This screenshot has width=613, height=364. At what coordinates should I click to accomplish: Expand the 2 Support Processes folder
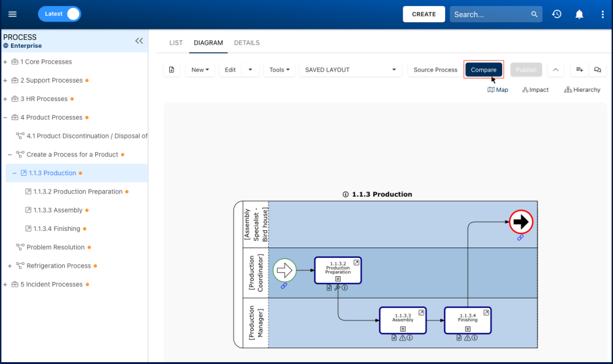pyautogui.click(x=5, y=80)
